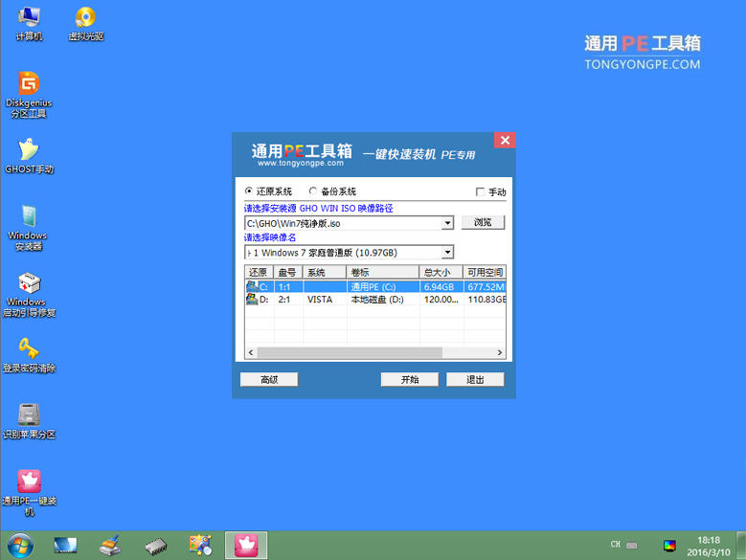Click the Start orb on the taskbar

tap(18, 546)
